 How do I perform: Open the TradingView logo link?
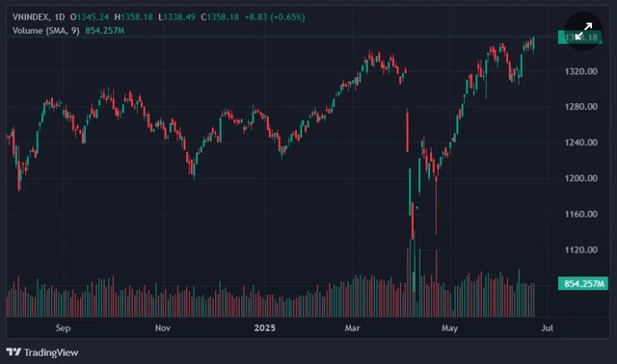click(42, 352)
